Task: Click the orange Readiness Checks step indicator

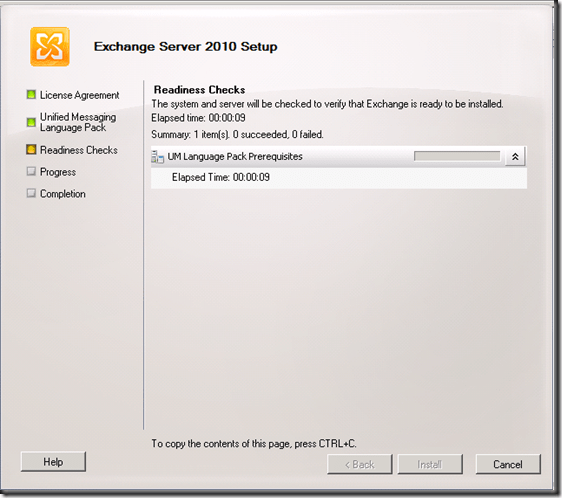Action: (31, 150)
